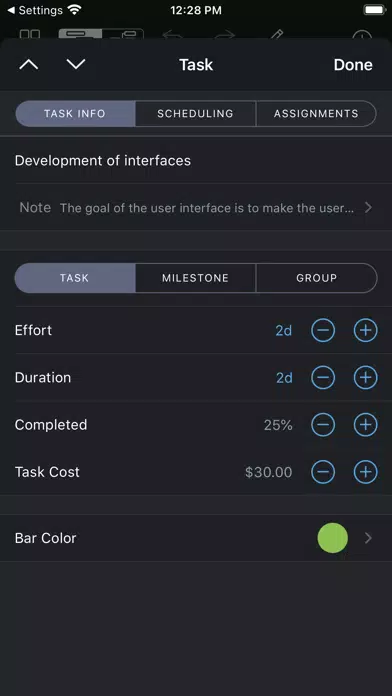The image size is (392, 696).
Task: Select the Task type segment
Action: coord(75,278)
